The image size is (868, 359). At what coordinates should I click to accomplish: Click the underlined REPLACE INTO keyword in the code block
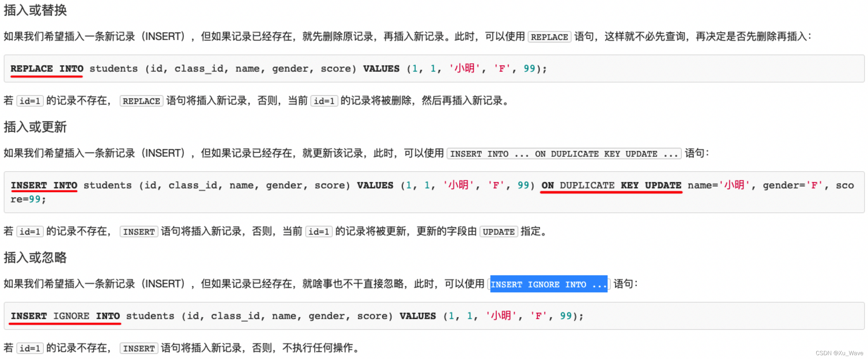pos(47,69)
